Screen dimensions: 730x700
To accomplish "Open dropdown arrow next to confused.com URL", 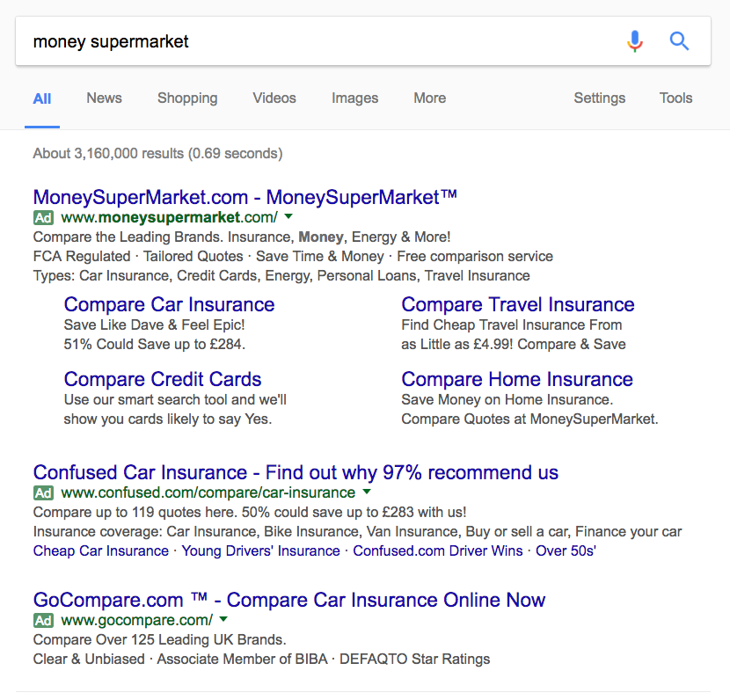I will click(x=367, y=492).
